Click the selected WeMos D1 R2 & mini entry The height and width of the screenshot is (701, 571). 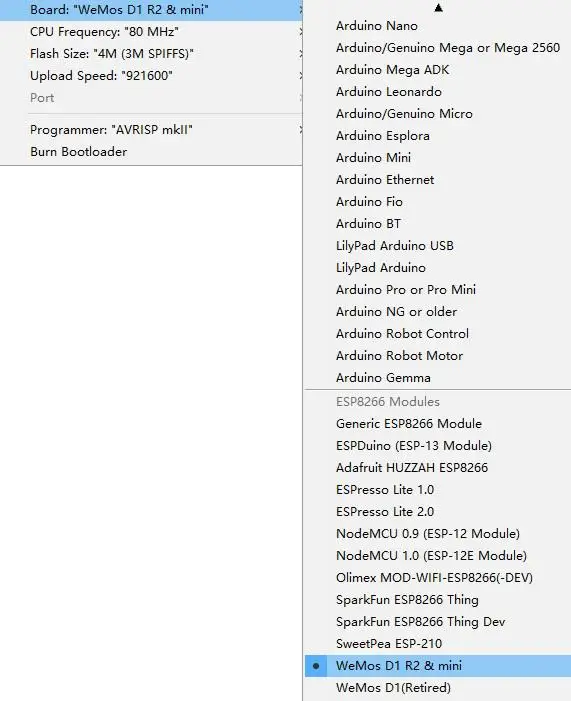[x=438, y=665]
